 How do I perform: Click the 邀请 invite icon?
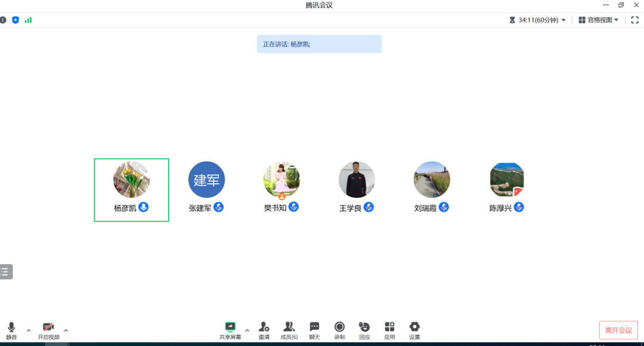264,329
